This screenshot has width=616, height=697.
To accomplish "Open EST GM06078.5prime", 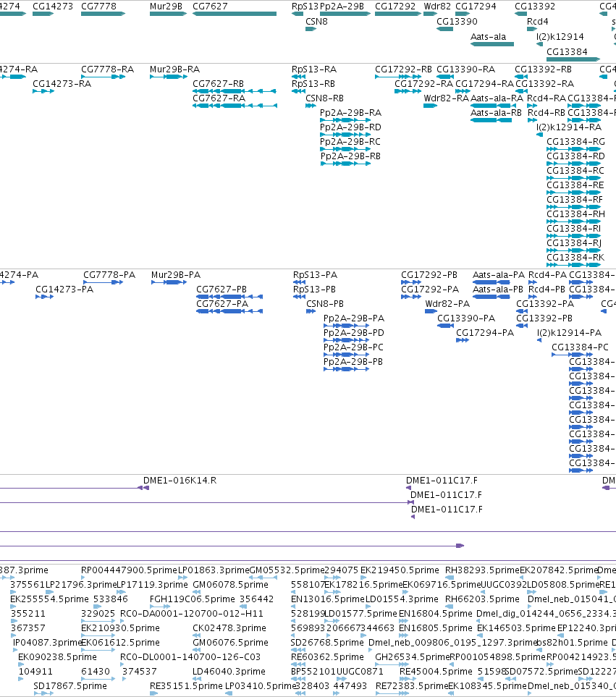I will click(x=231, y=585).
